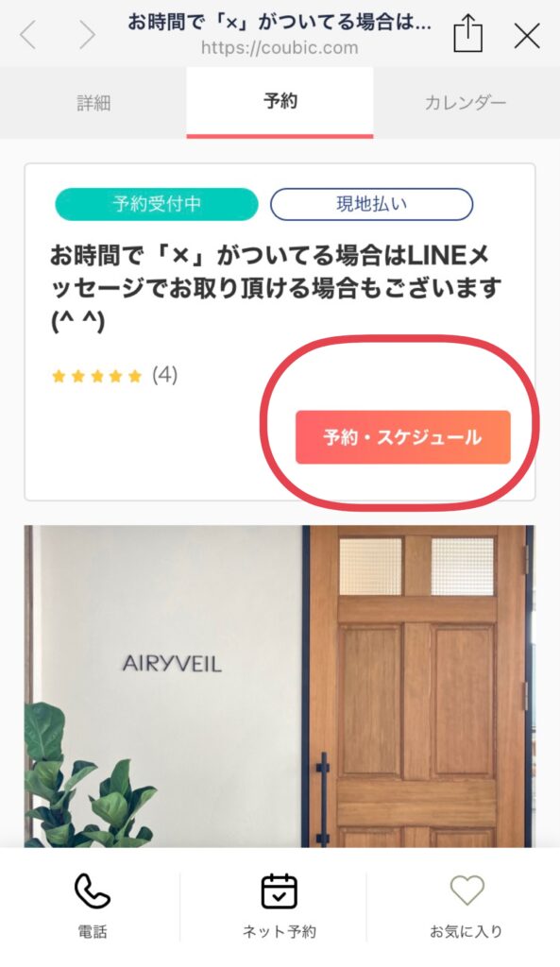Add to favorites with heart icon
560x967 pixels.
pos(467,891)
